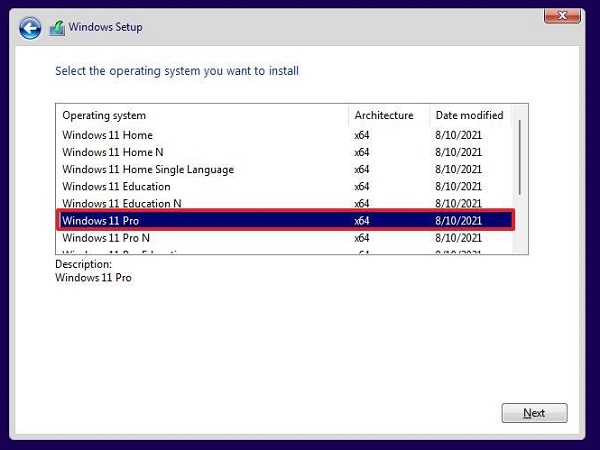
Task: Click 8/10/2021 date in Windows 11 Home N row
Action: pyautogui.click(x=458, y=152)
